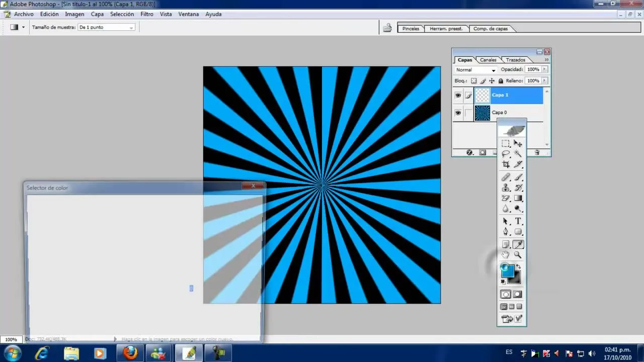
Task: Open Firefox from the taskbar
Action: (x=130, y=353)
